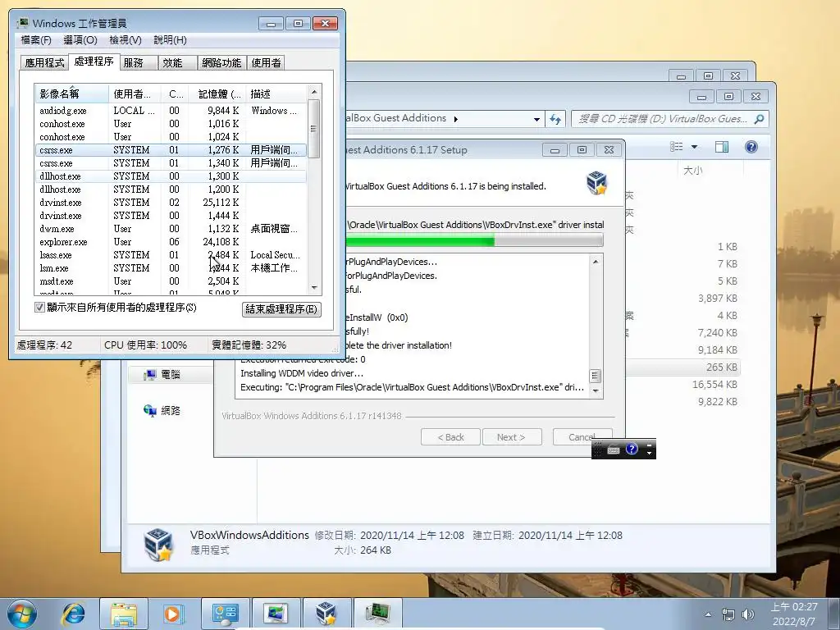Select the audiodg.exe process row
This screenshot has width=840, height=630.
point(171,111)
